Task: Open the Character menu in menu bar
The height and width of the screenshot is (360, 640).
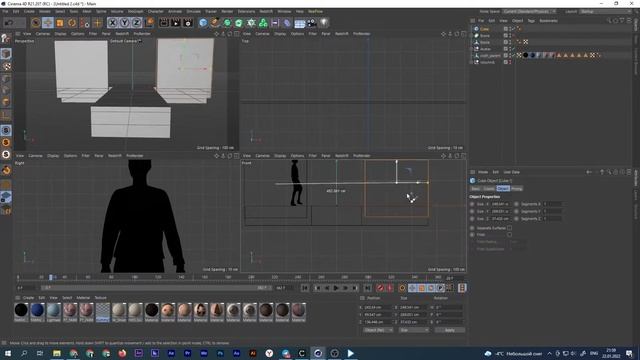Action: tap(156, 11)
